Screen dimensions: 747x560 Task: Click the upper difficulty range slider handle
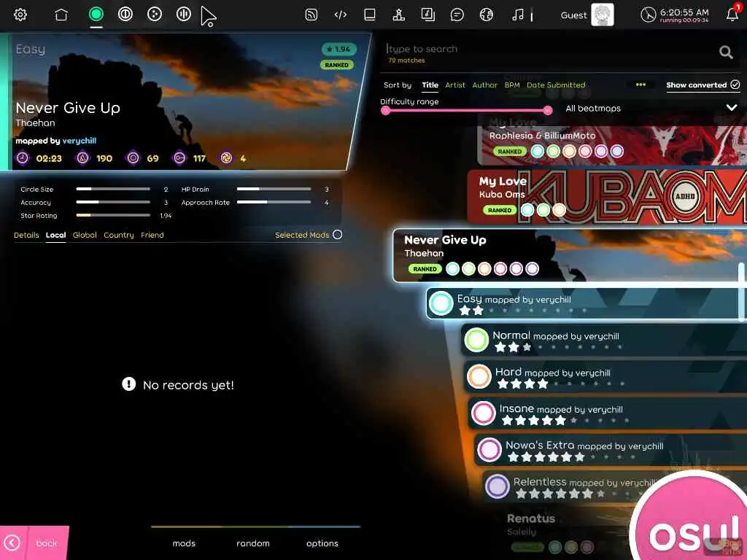tap(548, 111)
